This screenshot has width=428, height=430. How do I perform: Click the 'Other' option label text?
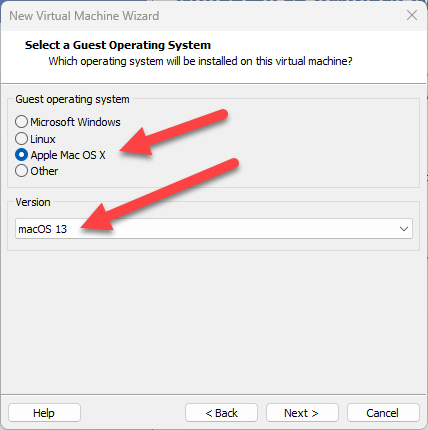[44, 171]
